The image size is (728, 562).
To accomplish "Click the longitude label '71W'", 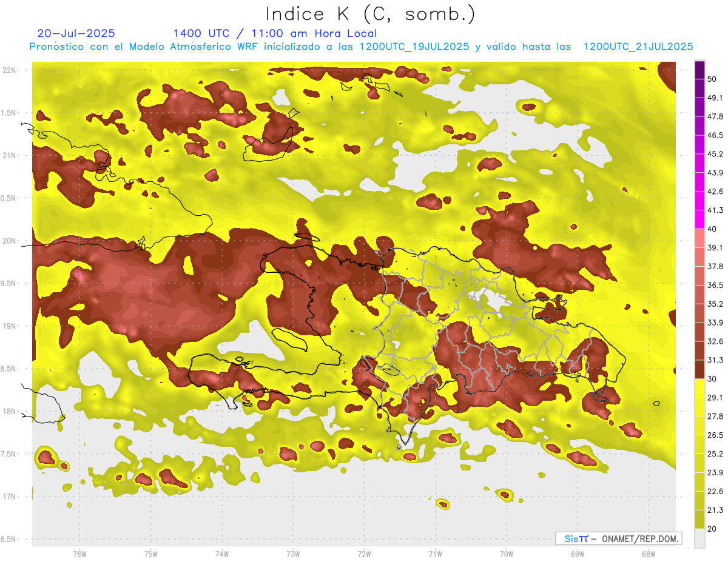I will 435,554.
